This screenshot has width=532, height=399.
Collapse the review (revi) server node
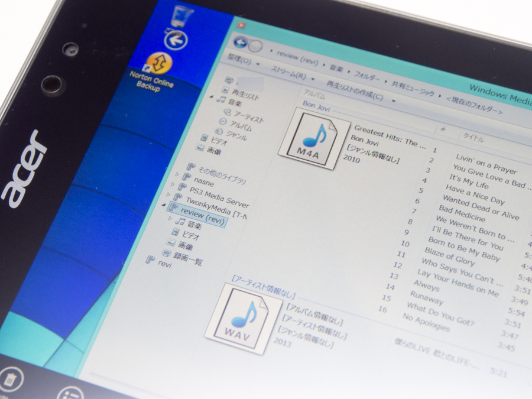(x=164, y=205)
